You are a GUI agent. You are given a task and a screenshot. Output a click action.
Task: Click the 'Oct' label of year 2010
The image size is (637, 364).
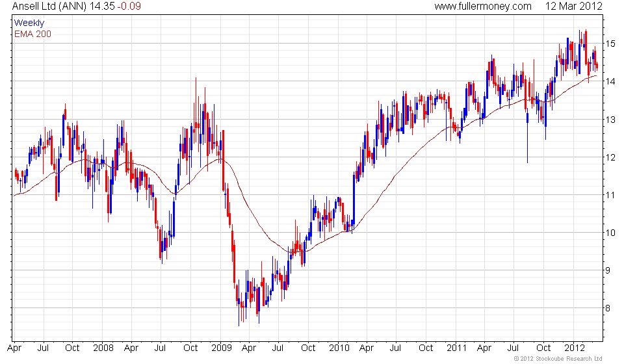[426, 348]
